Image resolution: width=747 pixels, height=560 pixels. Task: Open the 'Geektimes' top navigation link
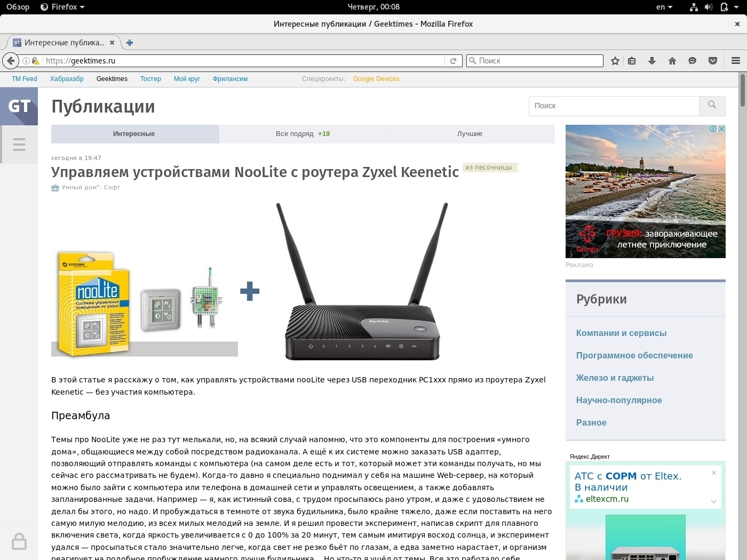(112, 79)
